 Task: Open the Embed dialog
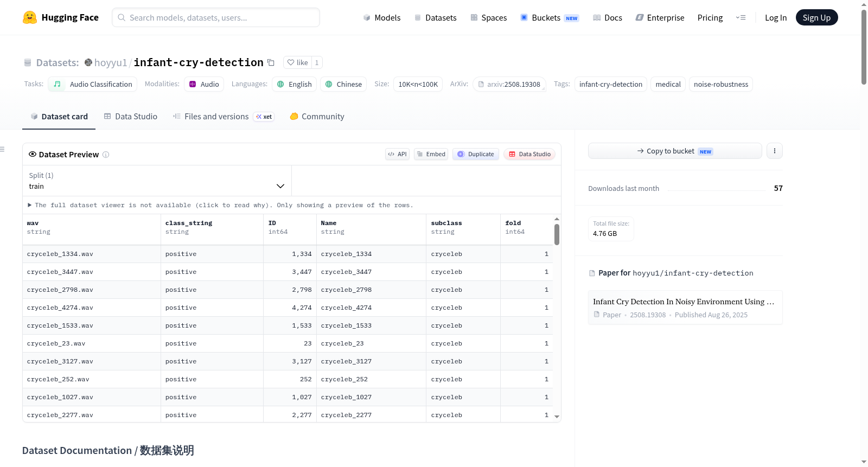[x=431, y=154]
